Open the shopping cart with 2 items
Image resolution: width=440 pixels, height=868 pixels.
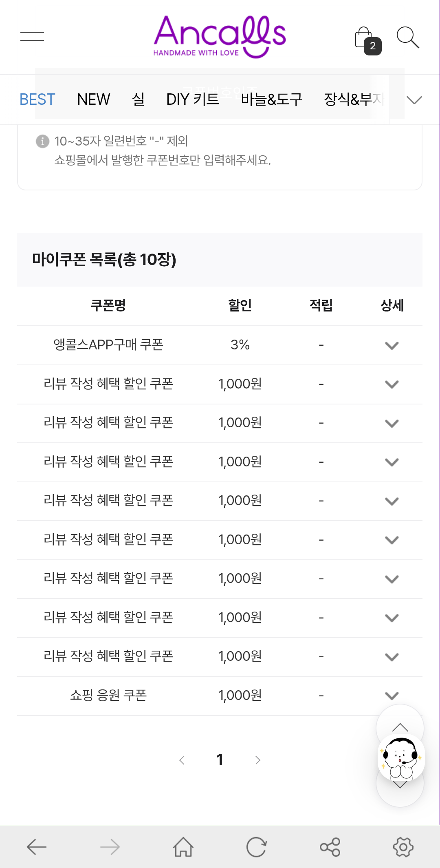coord(366,40)
